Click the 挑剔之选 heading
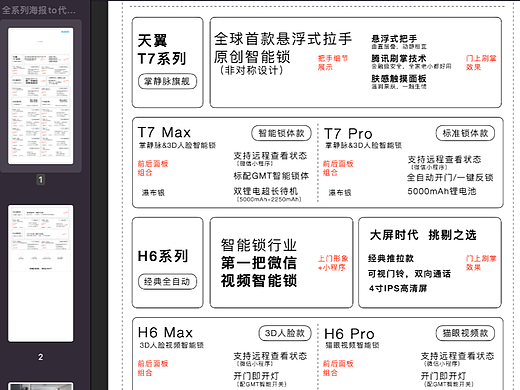The width and height of the screenshot is (520, 390). tap(452, 235)
